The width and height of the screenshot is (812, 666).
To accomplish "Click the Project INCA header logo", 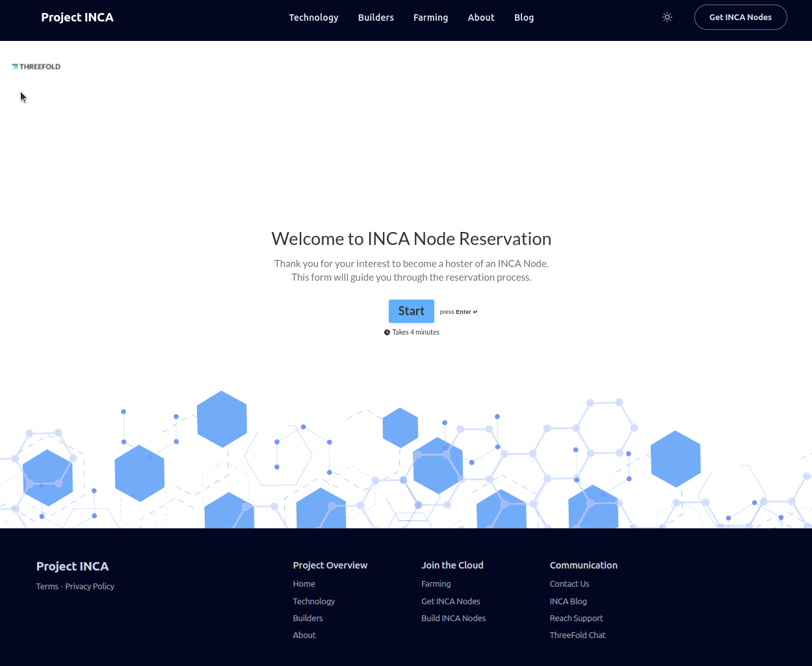I will click(77, 18).
